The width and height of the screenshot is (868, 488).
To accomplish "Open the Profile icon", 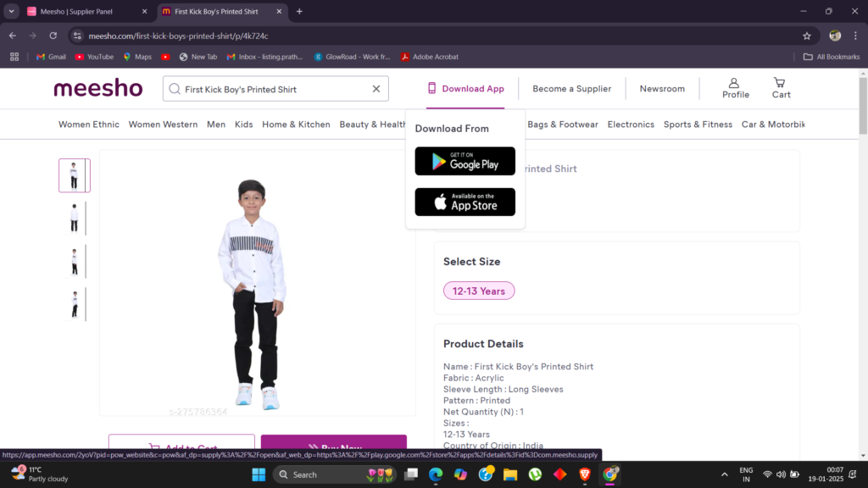I will tap(735, 88).
